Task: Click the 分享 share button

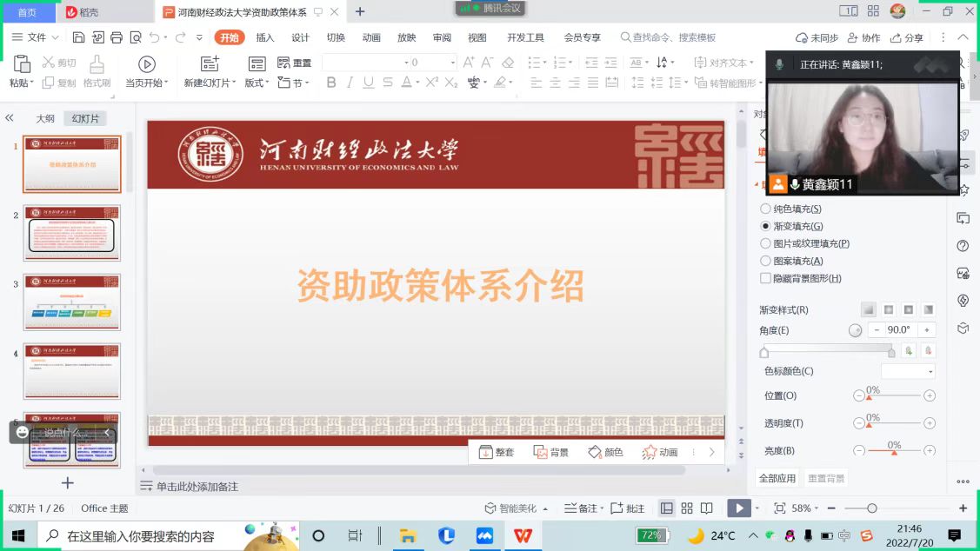Action: (907, 37)
